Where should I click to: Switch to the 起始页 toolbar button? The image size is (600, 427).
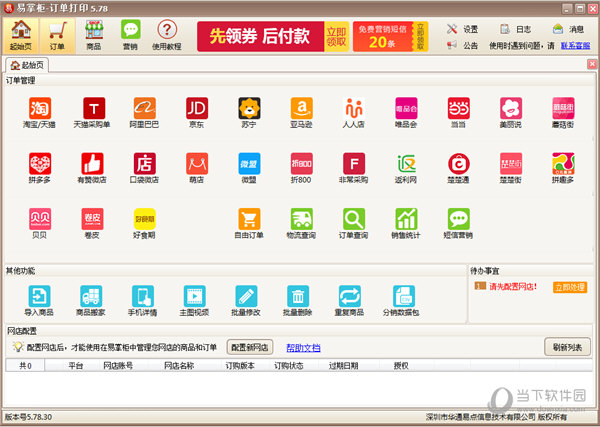(x=21, y=35)
